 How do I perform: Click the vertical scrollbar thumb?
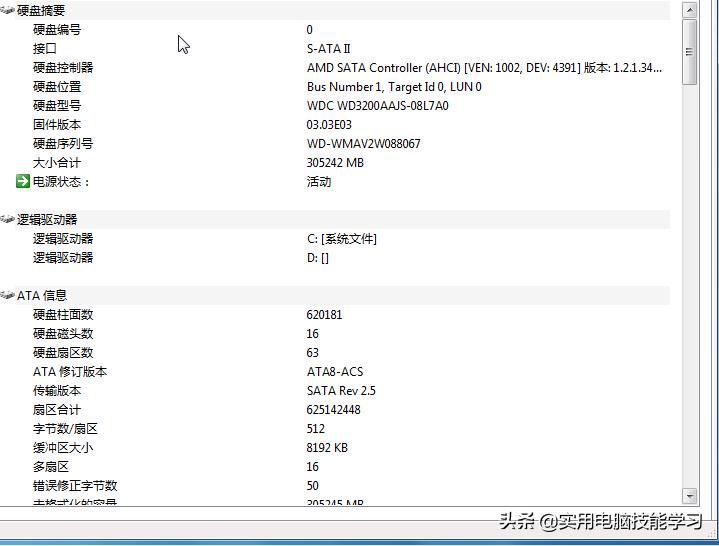click(x=689, y=52)
